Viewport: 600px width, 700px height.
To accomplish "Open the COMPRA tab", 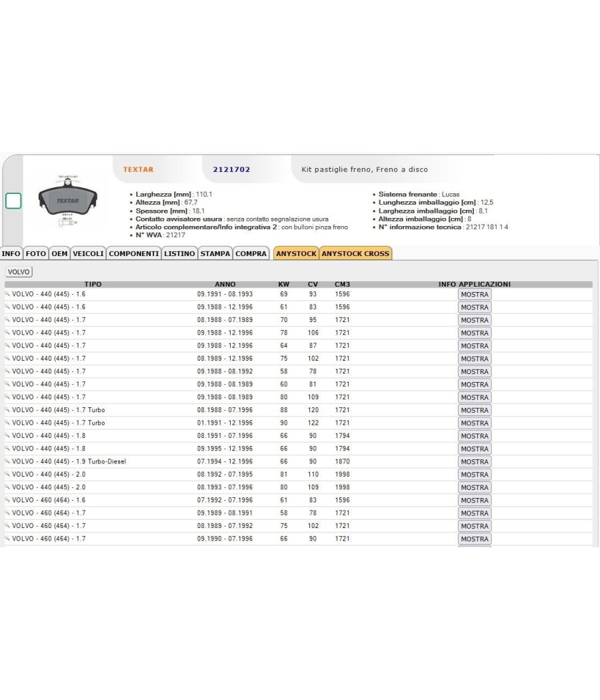I will tap(251, 253).
